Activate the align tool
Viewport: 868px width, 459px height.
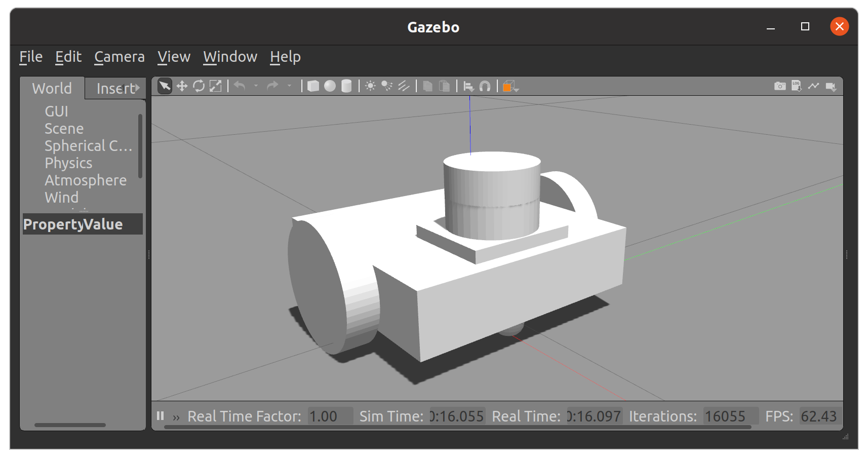click(x=468, y=87)
